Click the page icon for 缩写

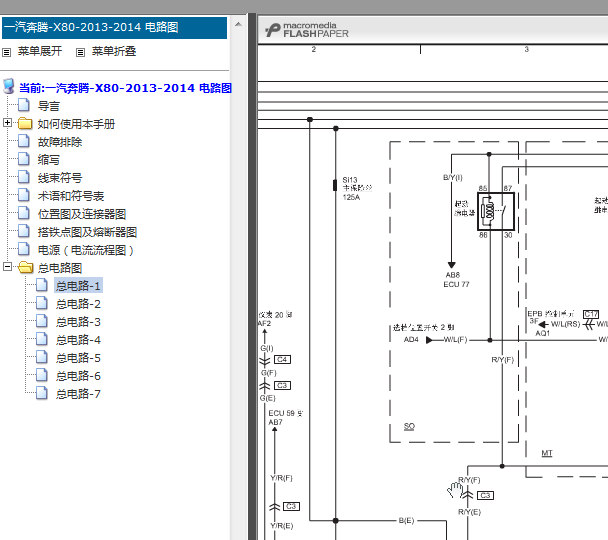[24, 159]
